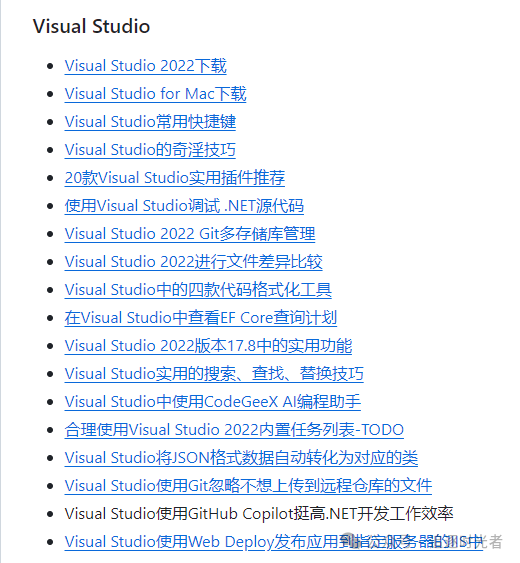Image resolution: width=520 pixels, height=563 pixels.
Task: Click the Visual Studio section heading
Action: click(91, 26)
